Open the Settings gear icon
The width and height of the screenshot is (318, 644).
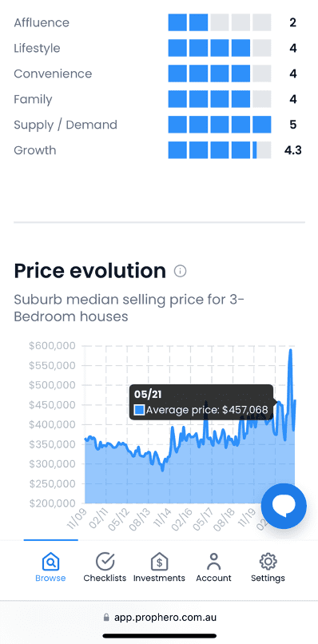pyautogui.click(x=268, y=562)
